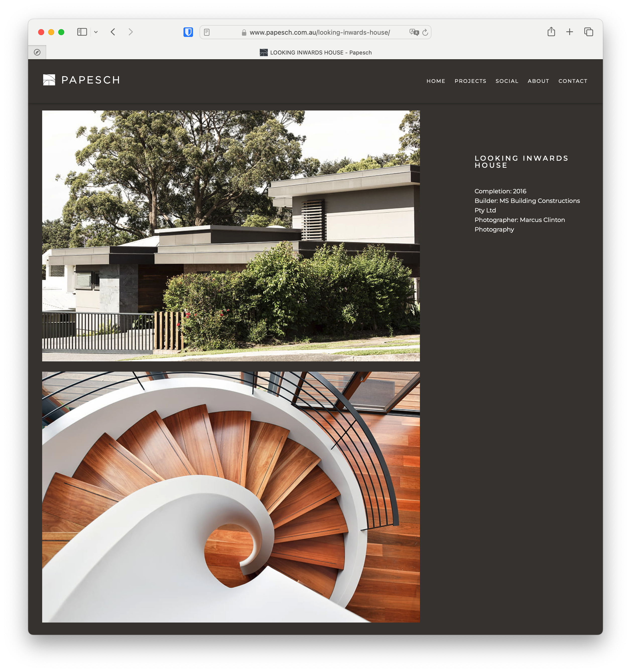
Task: Open the translate page icon
Action: (x=414, y=32)
